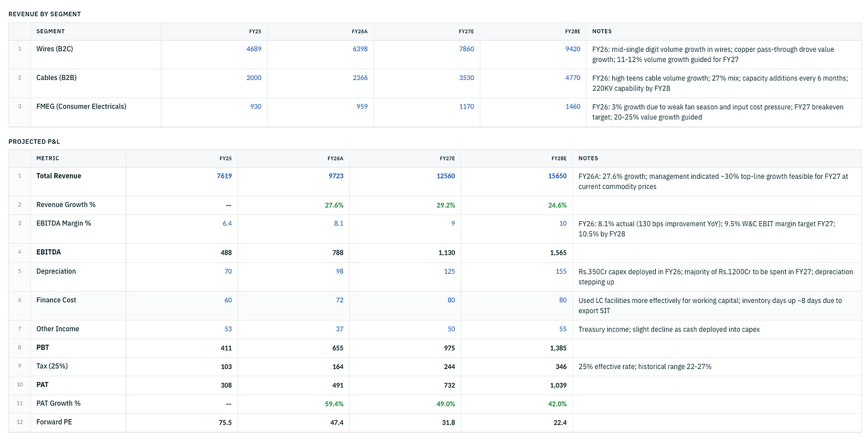Click PAT growth value 59.4%
The image size is (868, 440).
(334, 404)
